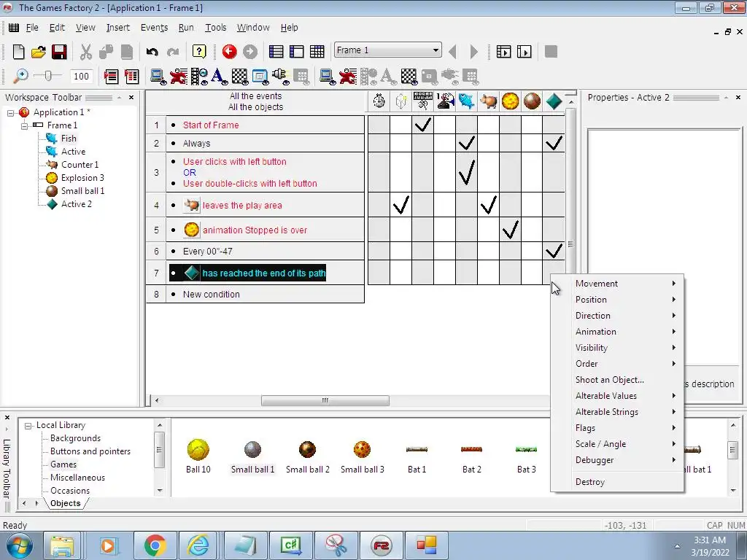Viewport: 747px width, 560px height.
Task: Close the Workspace Toolbar panel
Action: pos(131,97)
